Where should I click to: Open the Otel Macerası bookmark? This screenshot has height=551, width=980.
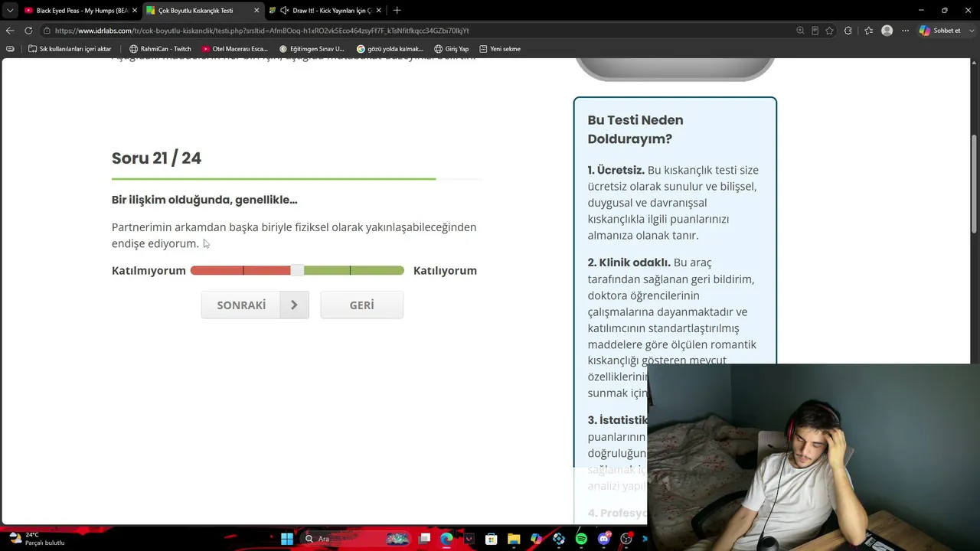234,49
